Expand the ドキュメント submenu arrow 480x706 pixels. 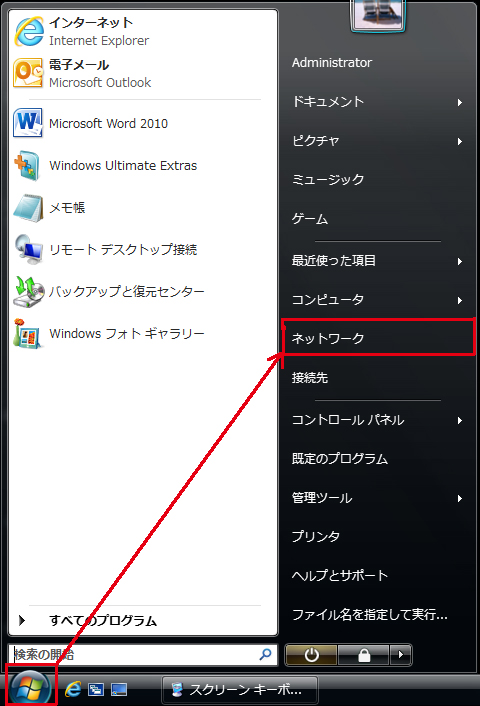pos(460,102)
